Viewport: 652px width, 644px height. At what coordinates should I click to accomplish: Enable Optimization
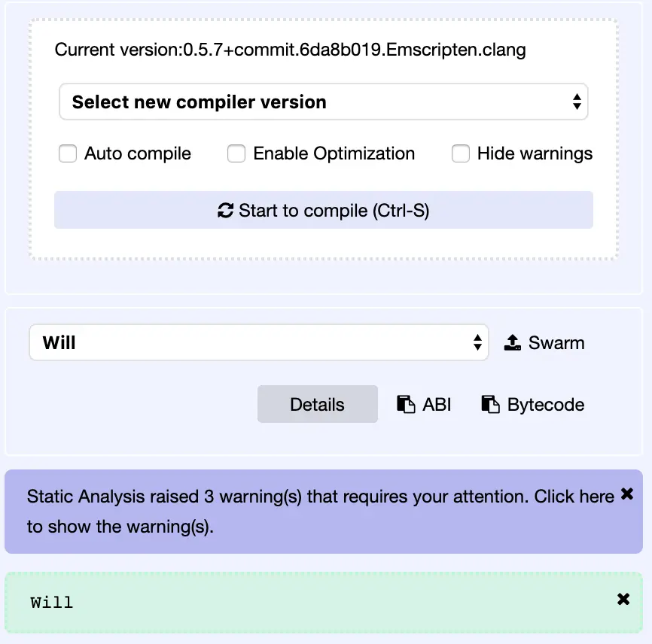coord(236,153)
